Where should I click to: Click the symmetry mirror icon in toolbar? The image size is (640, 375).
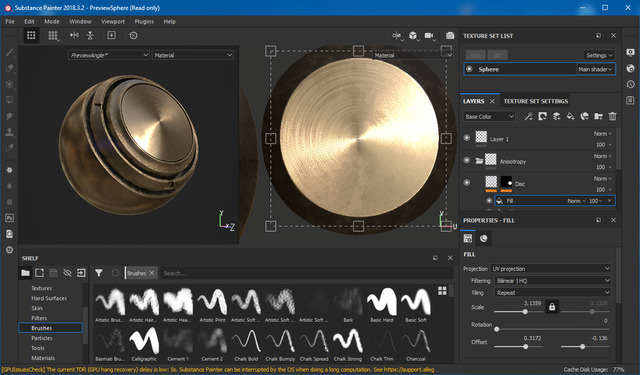(x=74, y=36)
